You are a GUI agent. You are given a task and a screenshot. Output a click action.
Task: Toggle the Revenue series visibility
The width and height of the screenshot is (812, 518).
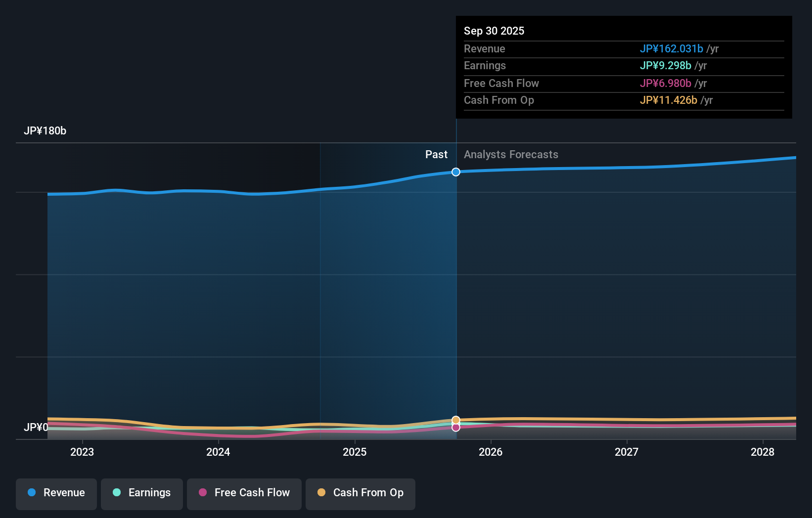coord(56,494)
